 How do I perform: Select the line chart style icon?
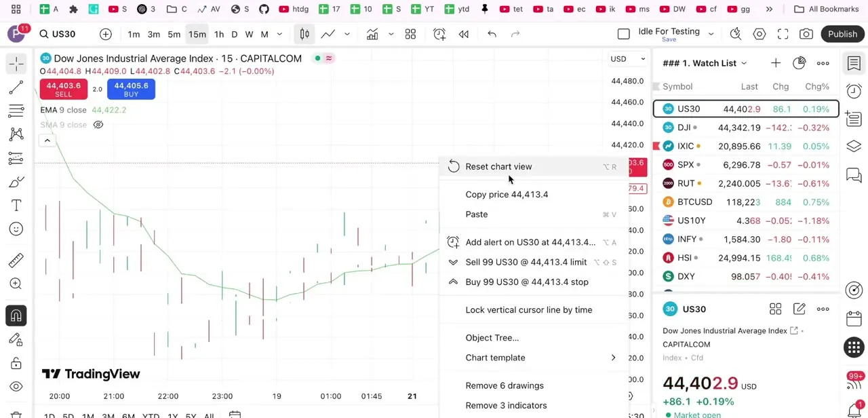click(x=328, y=34)
